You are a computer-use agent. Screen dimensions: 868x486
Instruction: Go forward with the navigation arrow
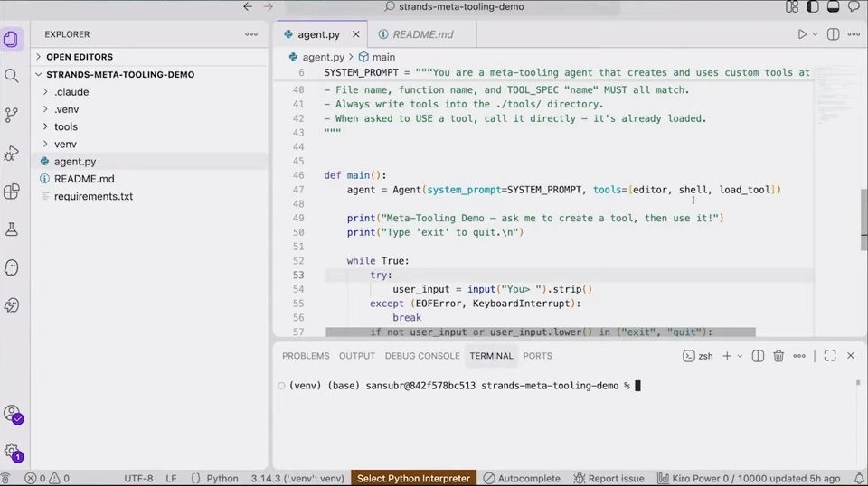click(269, 6)
